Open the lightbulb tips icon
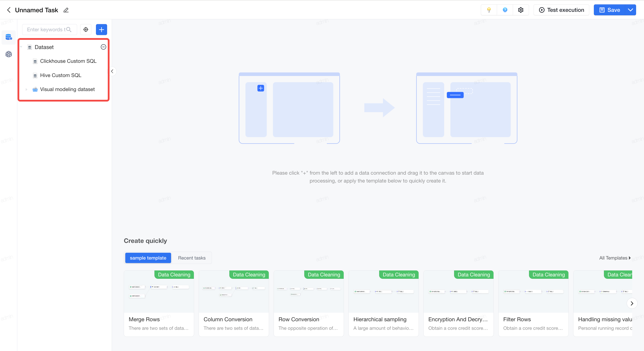Viewport: 644px width, 351px height. click(x=489, y=10)
